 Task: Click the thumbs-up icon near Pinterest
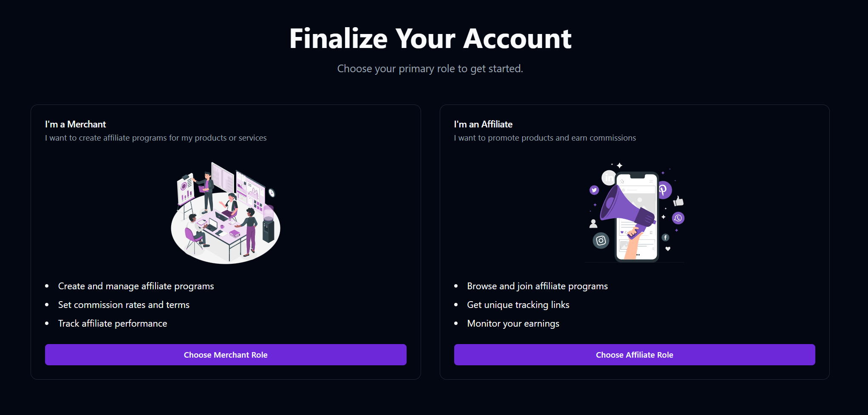click(x=679, y=201)
